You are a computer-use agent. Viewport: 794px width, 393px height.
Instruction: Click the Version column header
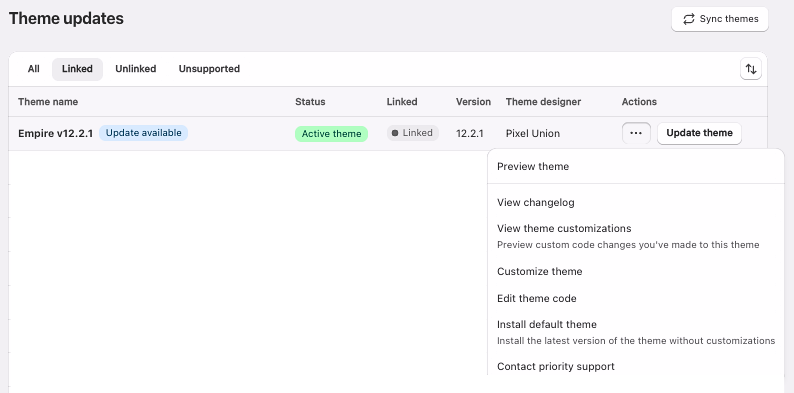coord(473,102)
